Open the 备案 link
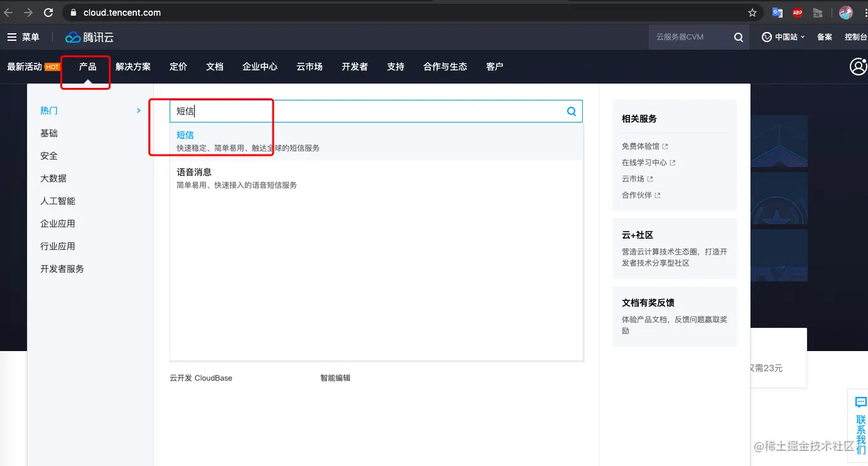This screenshot has width=868, height=466. (x=825, y=37)
